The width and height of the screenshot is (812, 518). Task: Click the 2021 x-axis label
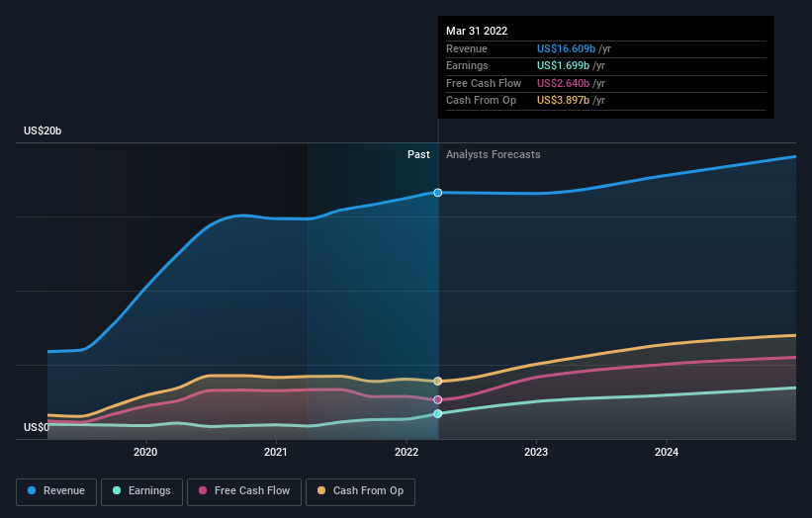tap(276, 453)
